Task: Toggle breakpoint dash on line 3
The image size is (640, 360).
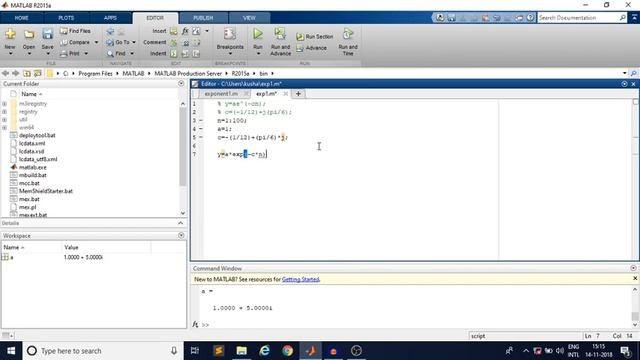Action: (200, 120)
